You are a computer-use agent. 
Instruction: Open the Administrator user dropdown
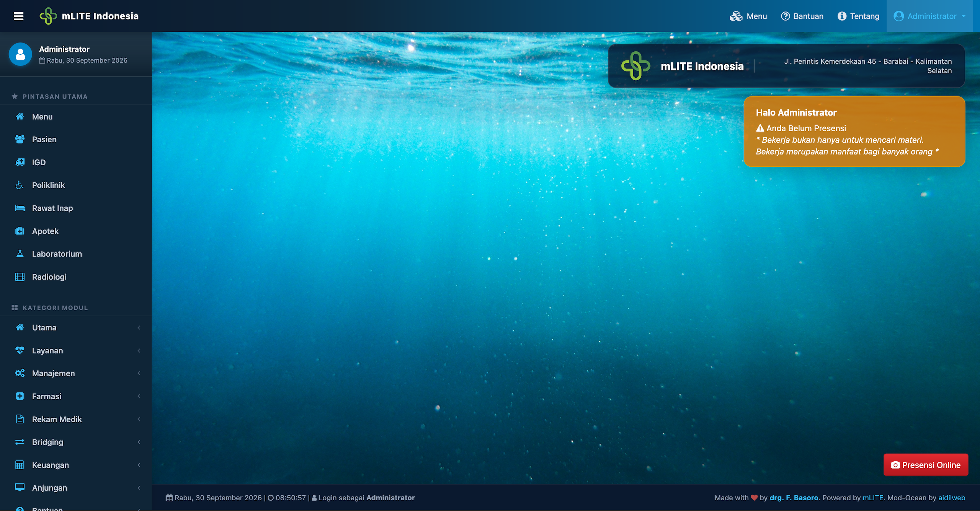pos(929,16)
